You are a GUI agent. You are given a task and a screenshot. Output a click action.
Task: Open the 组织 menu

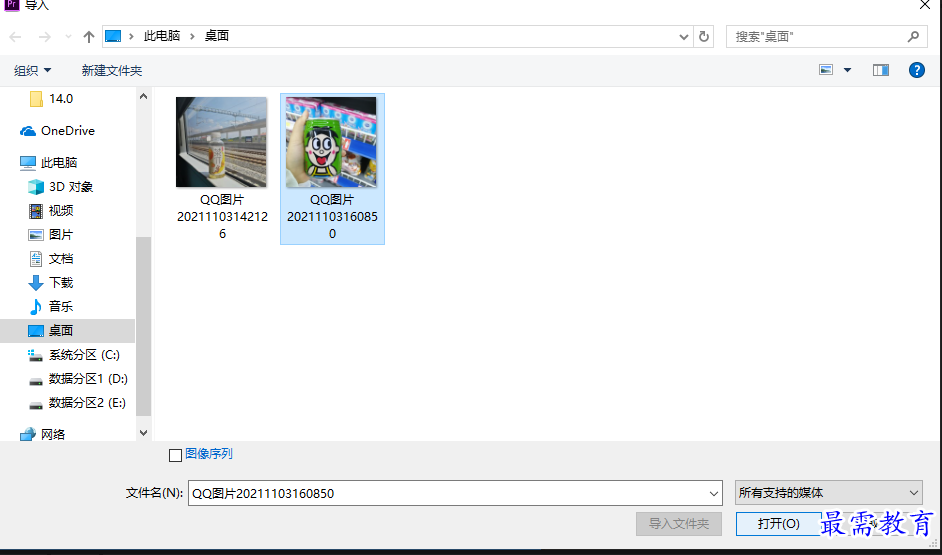(32, 70)
